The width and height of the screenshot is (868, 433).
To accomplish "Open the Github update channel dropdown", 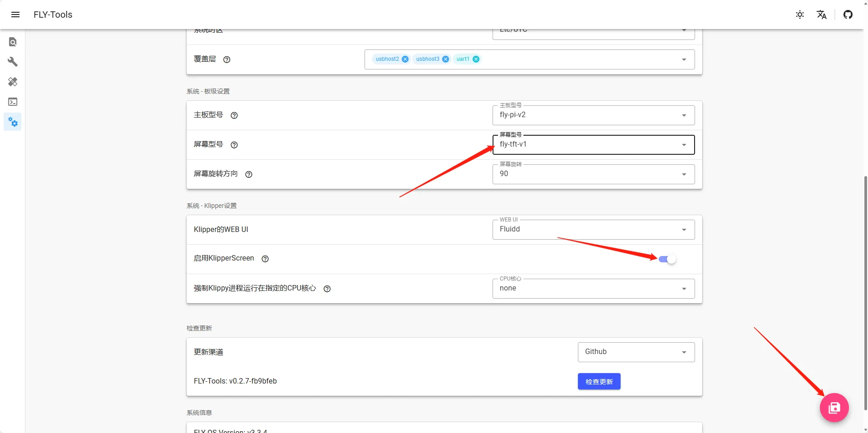I will click(636, 352).
